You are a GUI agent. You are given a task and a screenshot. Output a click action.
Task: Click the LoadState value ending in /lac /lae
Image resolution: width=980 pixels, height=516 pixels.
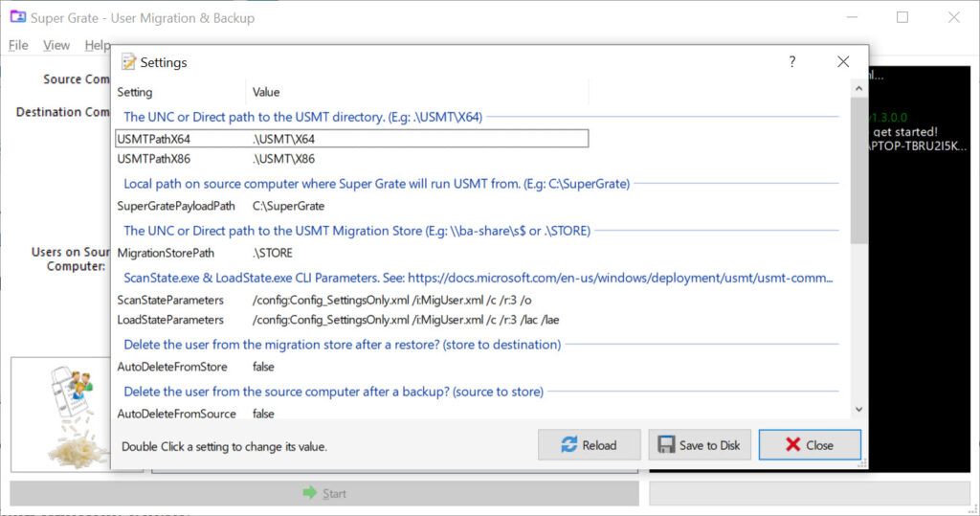406,320
